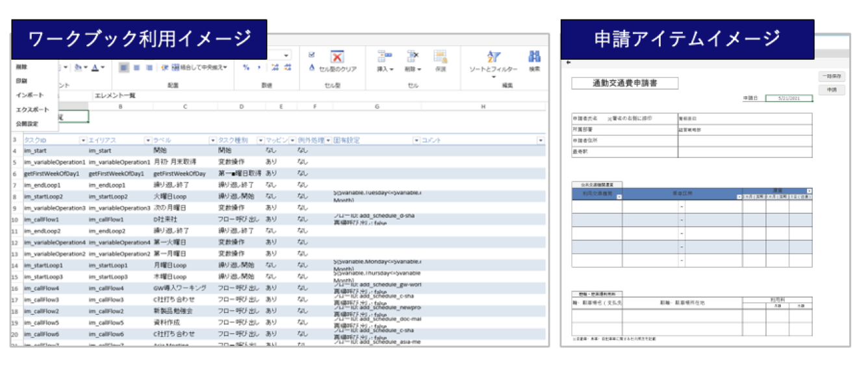Click the 申請者氏名 field label in the form
868x372 pixels.
[587, 119]
